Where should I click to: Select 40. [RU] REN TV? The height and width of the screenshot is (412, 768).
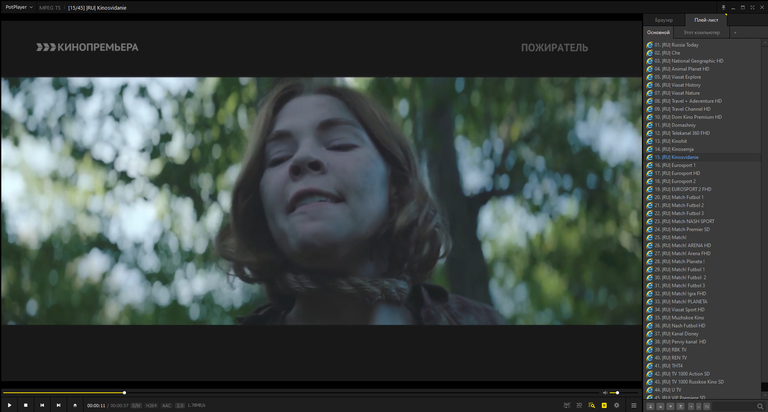pos(703,358)
